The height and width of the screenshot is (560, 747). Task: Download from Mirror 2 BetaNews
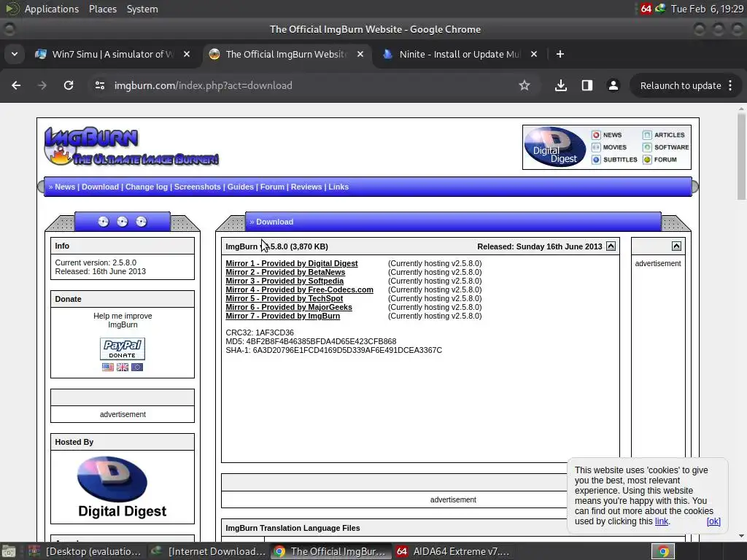pos(285,272)
